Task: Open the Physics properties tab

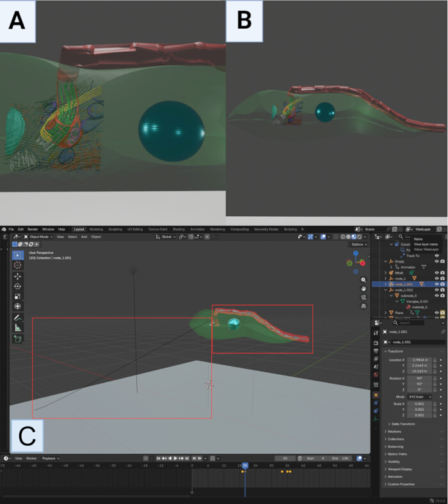Action: click(376, 403)
